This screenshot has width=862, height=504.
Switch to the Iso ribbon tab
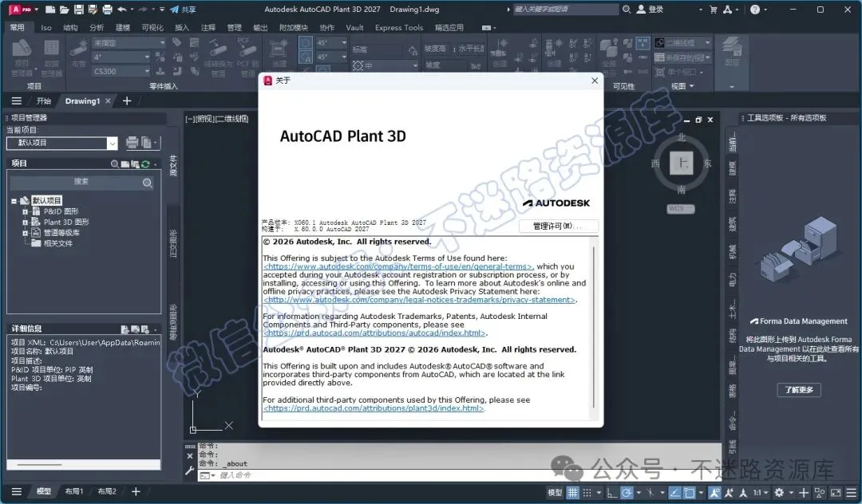46,27
